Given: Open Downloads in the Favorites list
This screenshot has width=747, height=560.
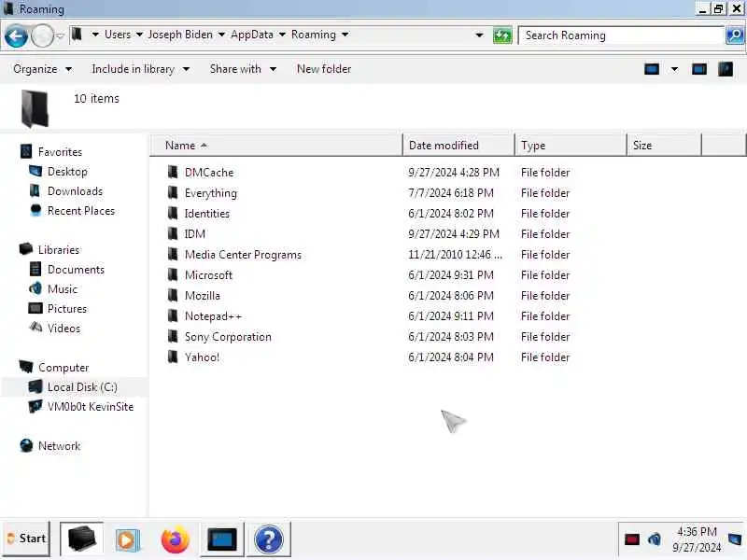Looking at the screenshot, I should 75,191.
